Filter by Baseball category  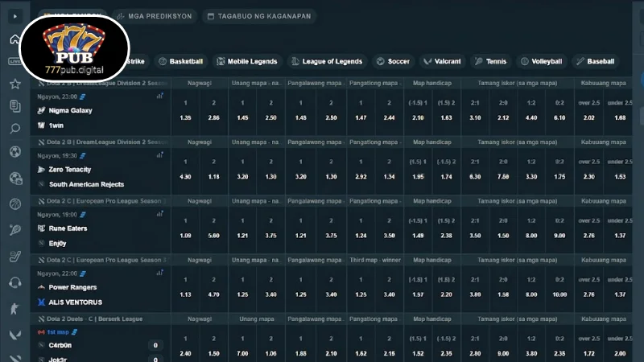596,62
